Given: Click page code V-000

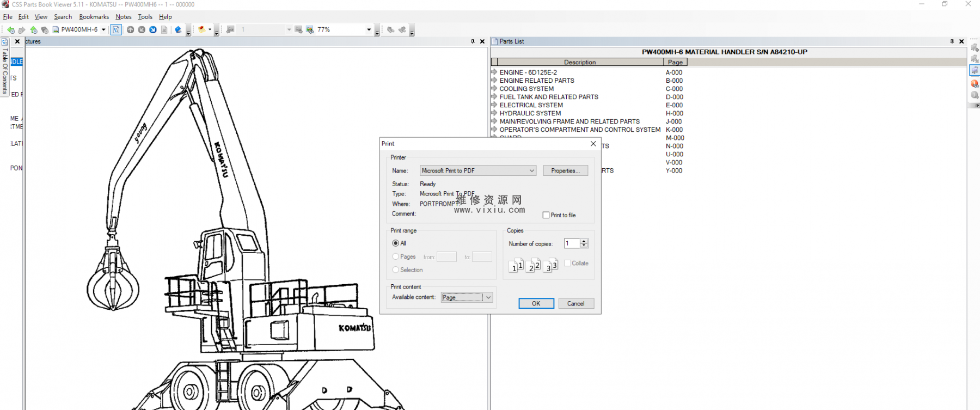Looking at the screenshot, I should (674, 162).
